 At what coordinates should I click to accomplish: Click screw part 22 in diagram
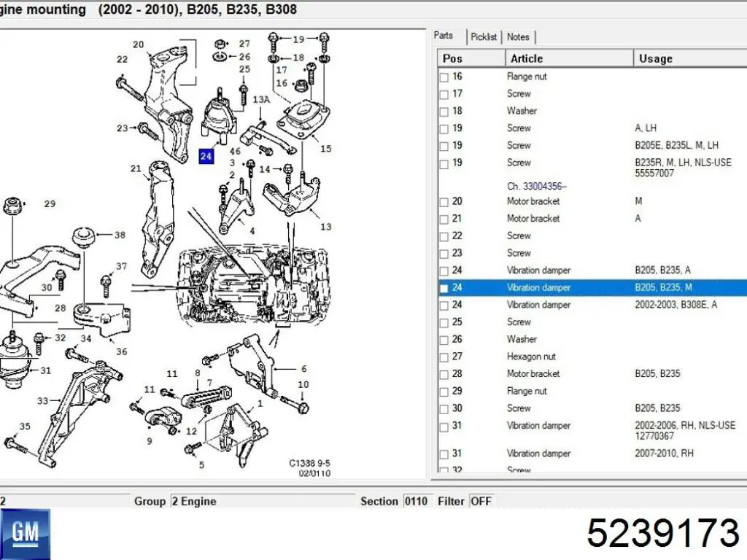(x=129, y=89)
